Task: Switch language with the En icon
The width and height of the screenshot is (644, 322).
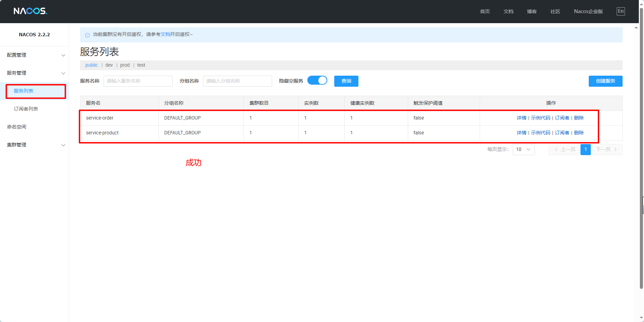Action: [621, 11]
